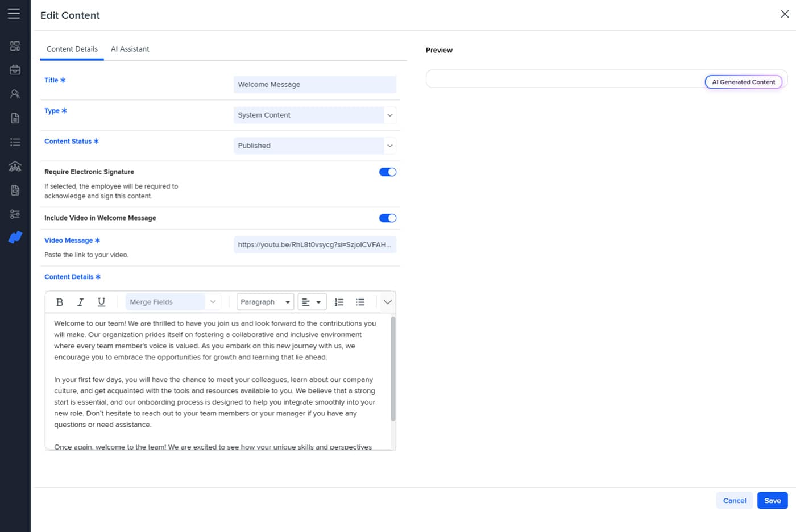Expand more editor toolbar options chevron

pyautogui.click(x=388, y=302)
